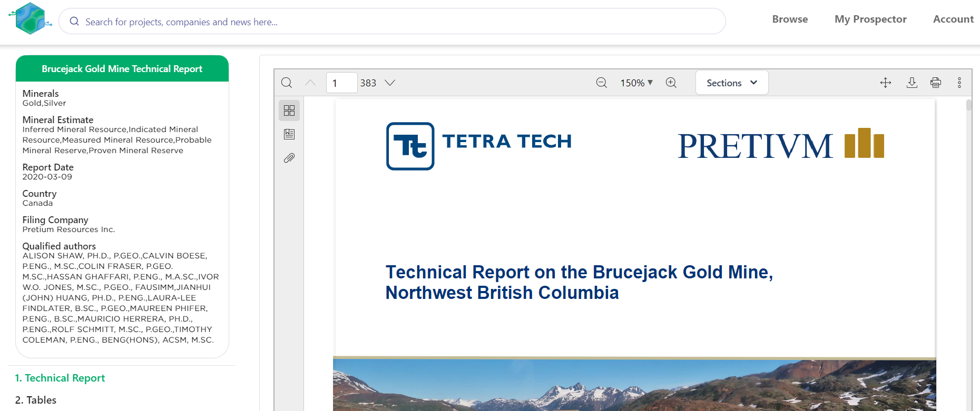Show the bookmarks panel
Screen dimensions: 980x411
(289, 134)
